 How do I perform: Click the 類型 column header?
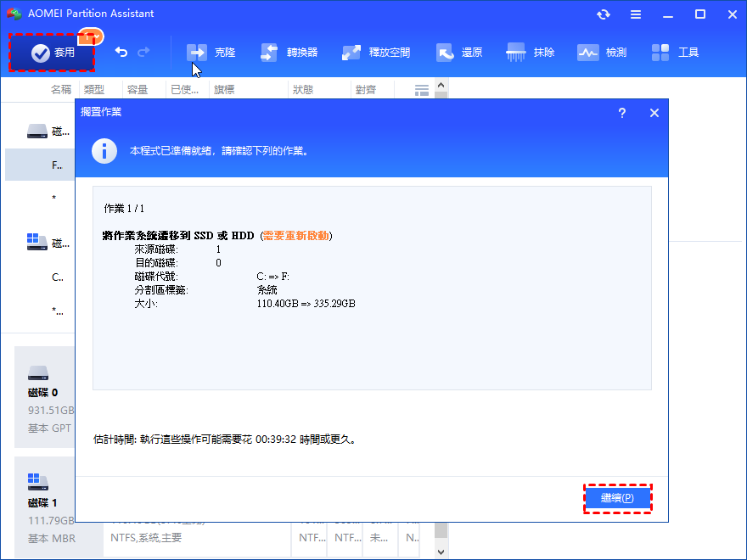coord(94,90)
